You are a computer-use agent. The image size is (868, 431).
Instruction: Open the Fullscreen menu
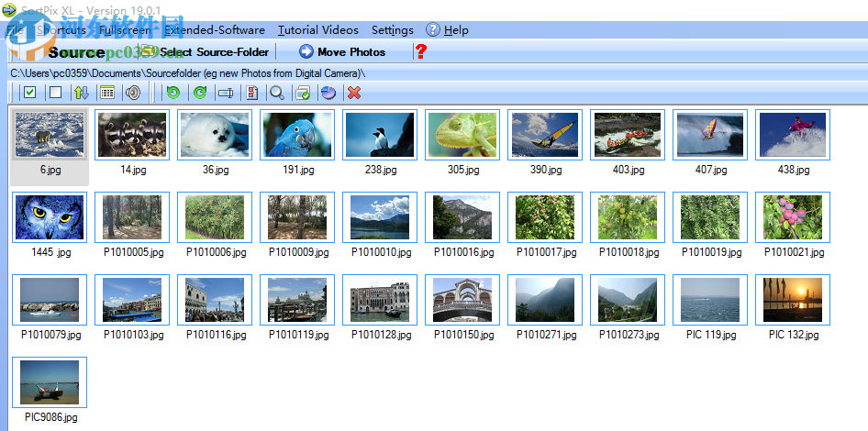coord(125,30)
